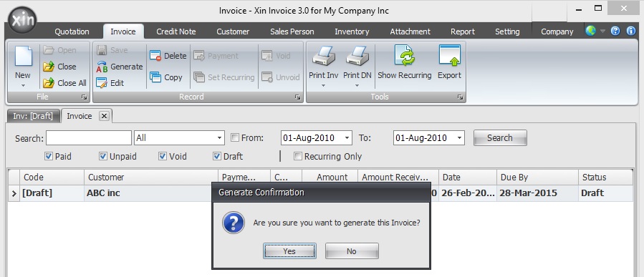644x277 pixels.
Task: Switch to the Report ribbon tab
Action: [x=463, y=31]
